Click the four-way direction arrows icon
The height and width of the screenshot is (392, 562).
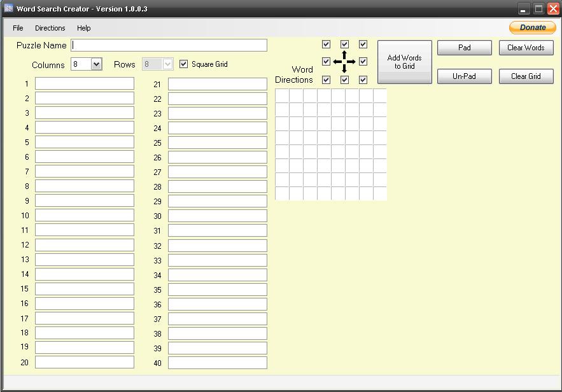coord(344,62)
